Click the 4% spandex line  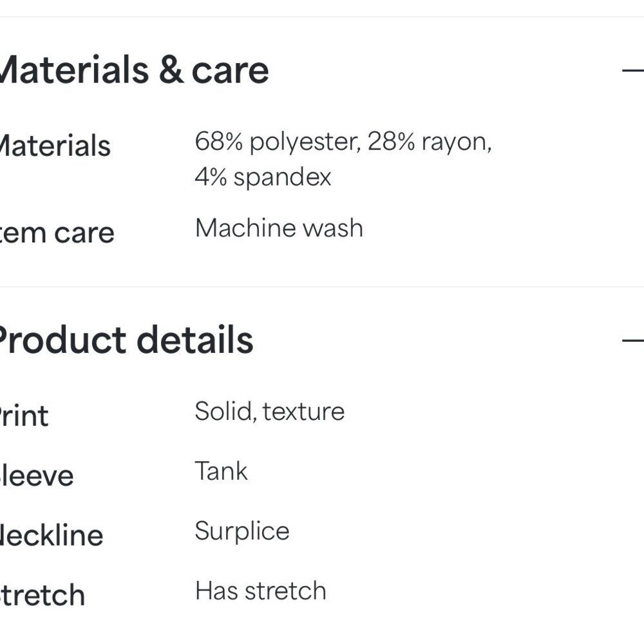pyautogui.click(x=263, y=178)
